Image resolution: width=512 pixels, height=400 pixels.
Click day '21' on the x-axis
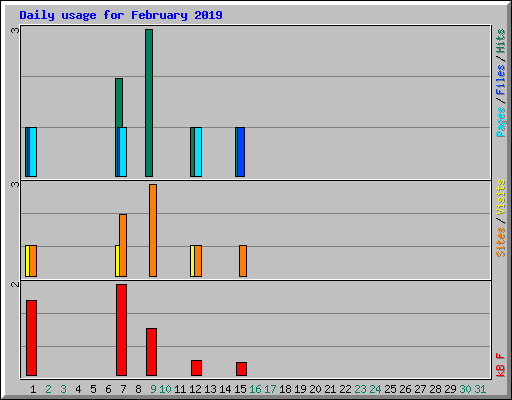[x=330, y=389]
